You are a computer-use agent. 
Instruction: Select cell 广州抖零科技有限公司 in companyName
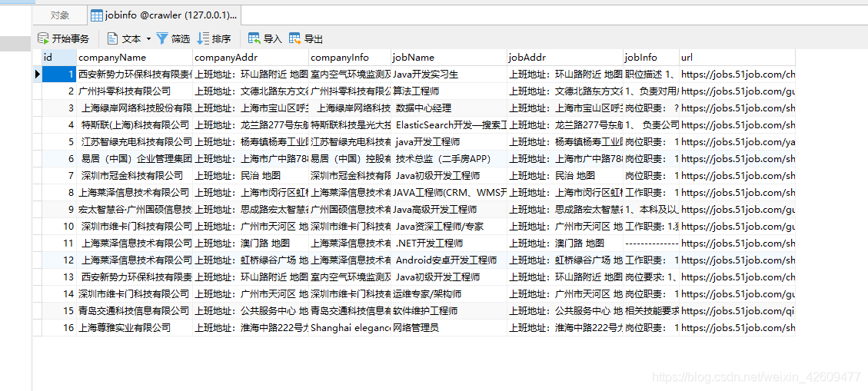coord(135,91)
